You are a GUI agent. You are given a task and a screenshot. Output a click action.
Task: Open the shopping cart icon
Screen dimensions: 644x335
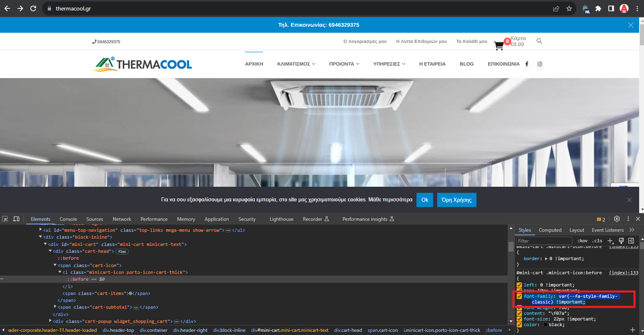tap(499, 45)
